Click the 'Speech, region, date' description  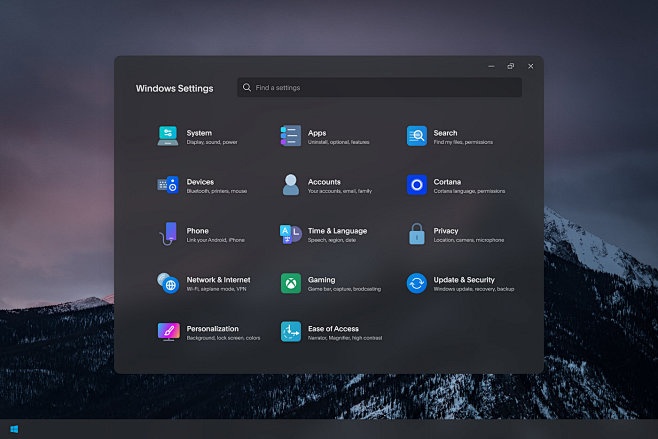[x=332, y=240]
